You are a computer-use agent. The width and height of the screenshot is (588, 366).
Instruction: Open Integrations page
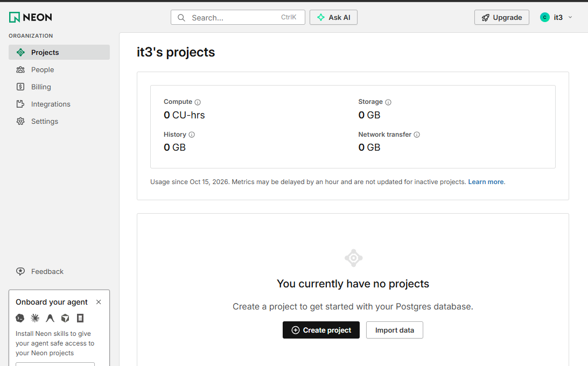point(59,104)
